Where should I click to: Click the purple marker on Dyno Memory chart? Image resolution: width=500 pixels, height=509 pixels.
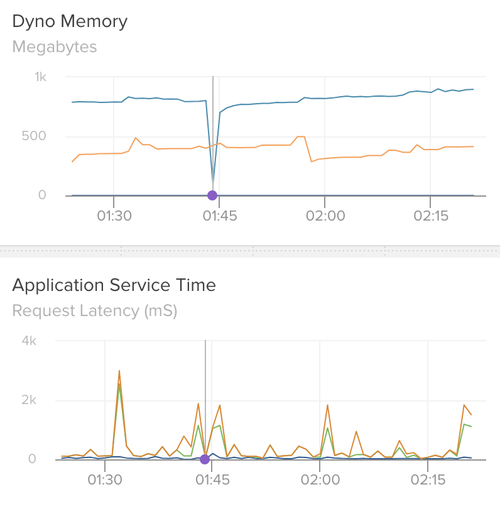coord(212,195)
